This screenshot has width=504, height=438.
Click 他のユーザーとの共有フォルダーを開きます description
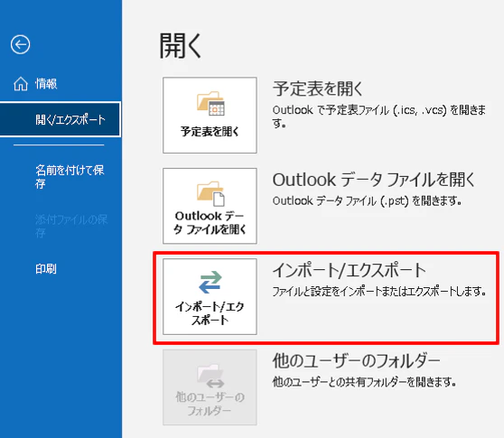tap(365, 382)
